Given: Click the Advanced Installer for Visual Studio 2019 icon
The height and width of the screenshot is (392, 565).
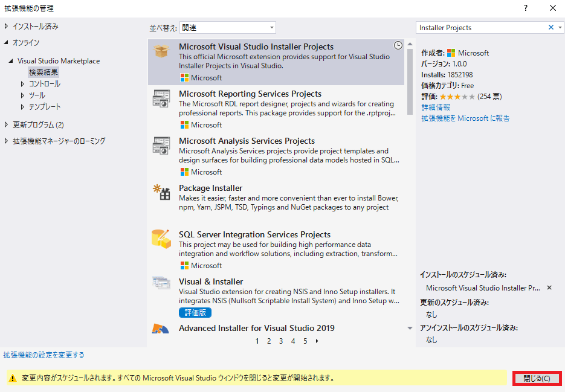Looking at the screenshot, I should 160,328.
